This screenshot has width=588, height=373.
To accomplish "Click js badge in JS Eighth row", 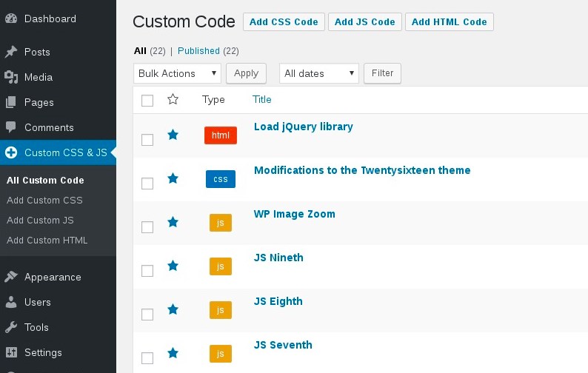I will 221,310.
